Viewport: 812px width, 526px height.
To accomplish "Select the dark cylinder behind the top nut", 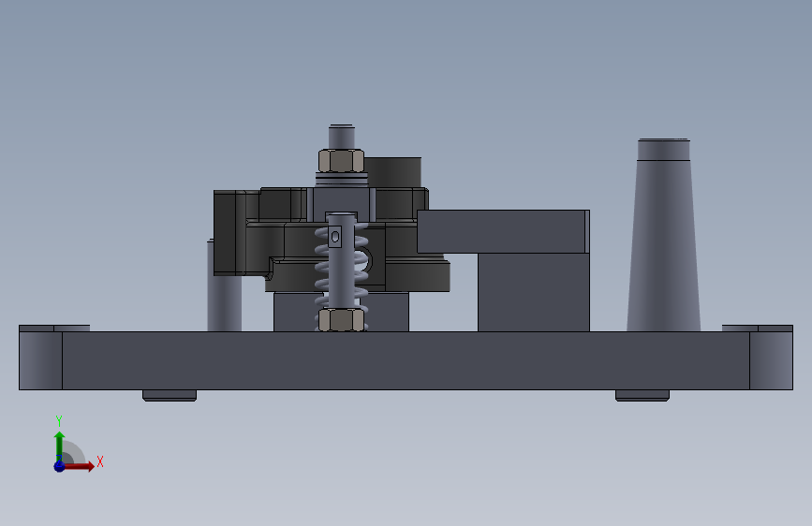I will [393, 172].
